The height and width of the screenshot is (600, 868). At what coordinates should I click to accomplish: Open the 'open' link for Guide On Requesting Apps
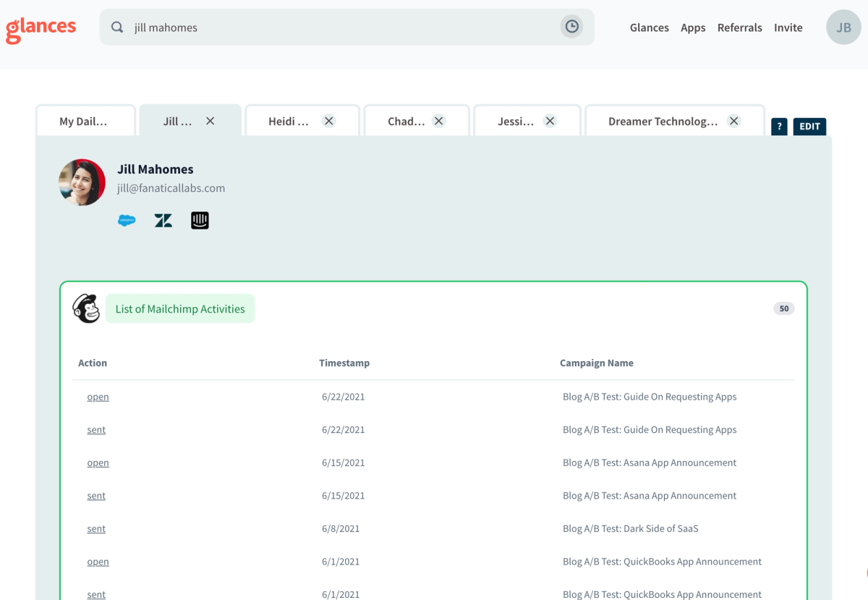(x=98, y=397)
